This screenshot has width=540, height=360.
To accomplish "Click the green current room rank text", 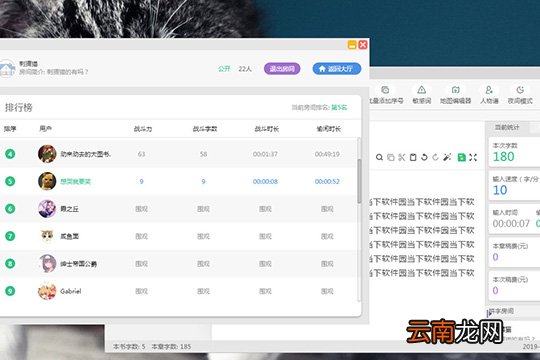I will coord(339,107).
